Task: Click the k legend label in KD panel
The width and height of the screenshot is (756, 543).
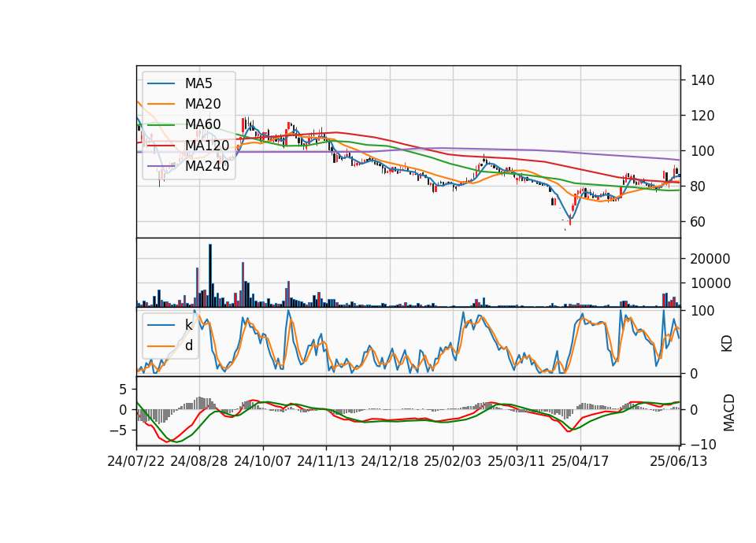Action: 188,325
